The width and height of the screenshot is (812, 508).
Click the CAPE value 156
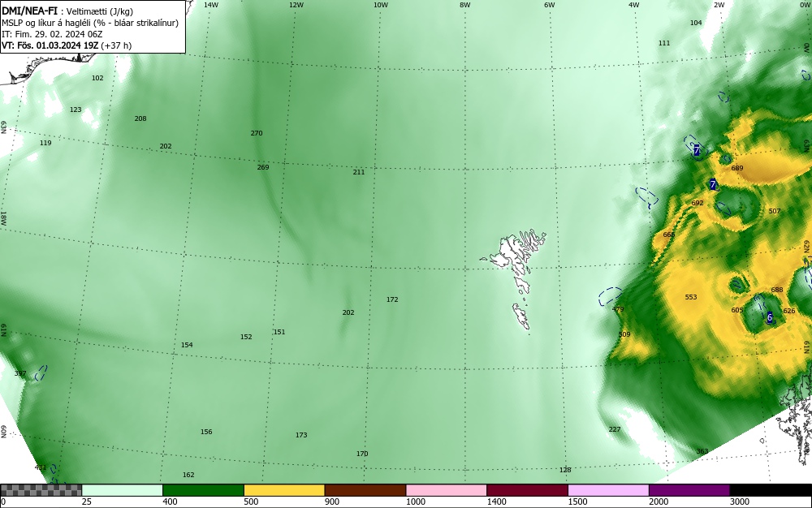[206, 432]
